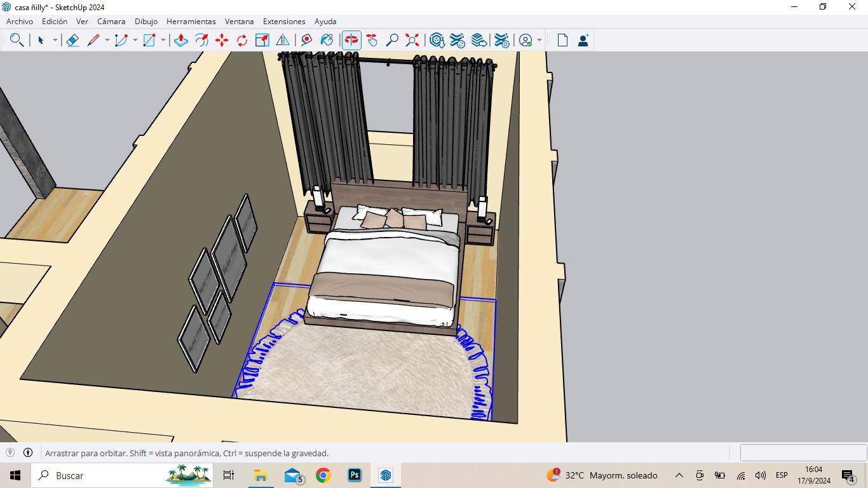
Task: Expand the Arc tool dropdown arrow
Action: point(135,40)
